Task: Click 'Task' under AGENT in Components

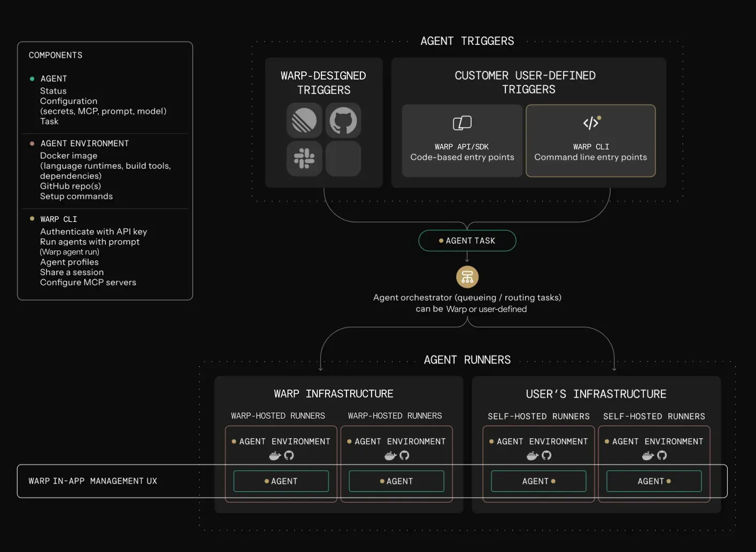Action: 49,121
